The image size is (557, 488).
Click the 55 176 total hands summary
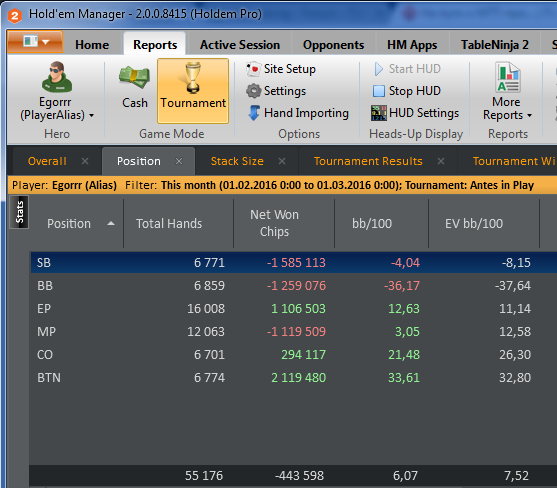(204, 476)
